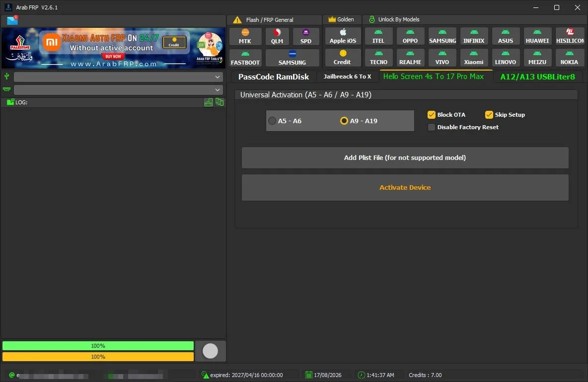Select ITEL model unlock

(378, 36)
